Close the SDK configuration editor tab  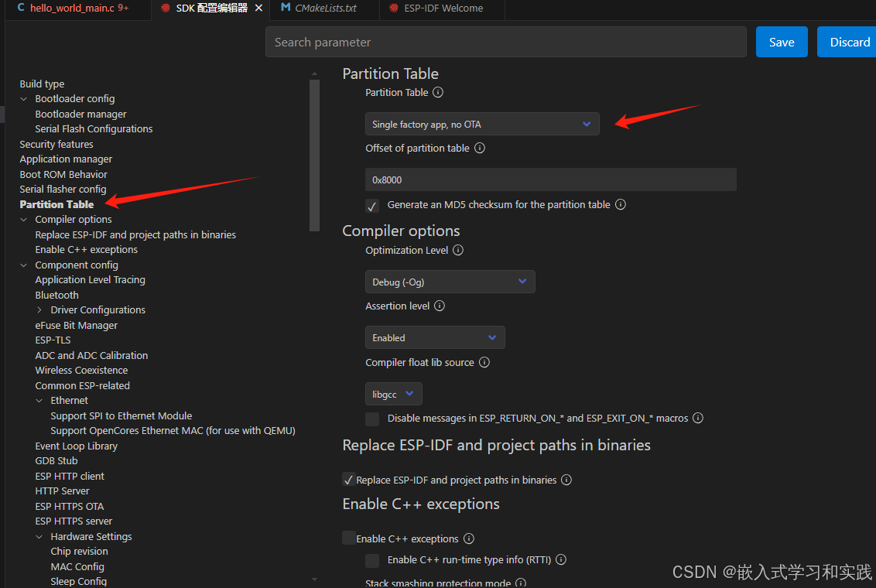point(258,8)
